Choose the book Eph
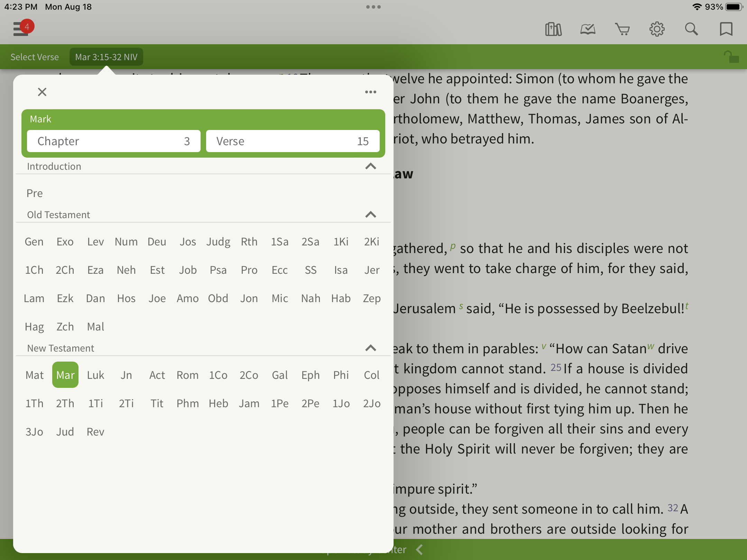The width and height of the screenshot is (747, 560). [311, 375]
